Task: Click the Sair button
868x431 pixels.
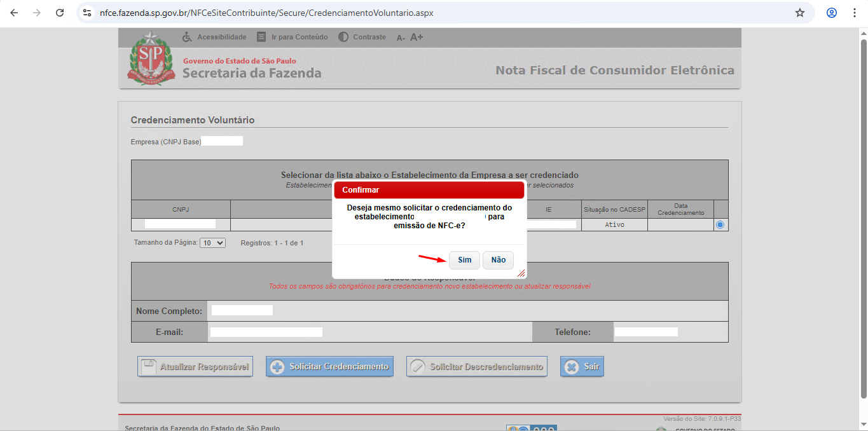Action: (582, 367)
